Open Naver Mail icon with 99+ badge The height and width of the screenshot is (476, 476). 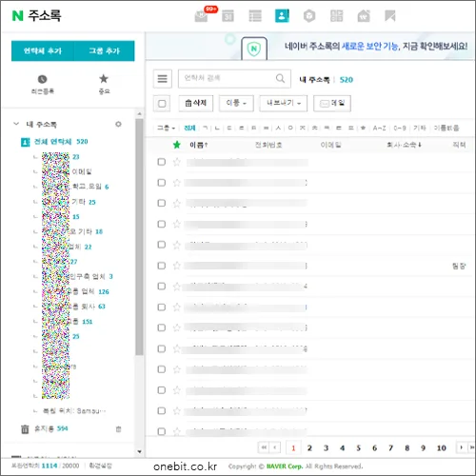click(x=202, y=15)
